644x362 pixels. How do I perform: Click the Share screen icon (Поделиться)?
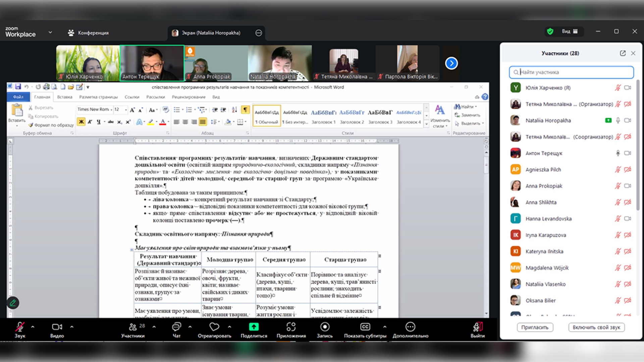coord(254,327)
